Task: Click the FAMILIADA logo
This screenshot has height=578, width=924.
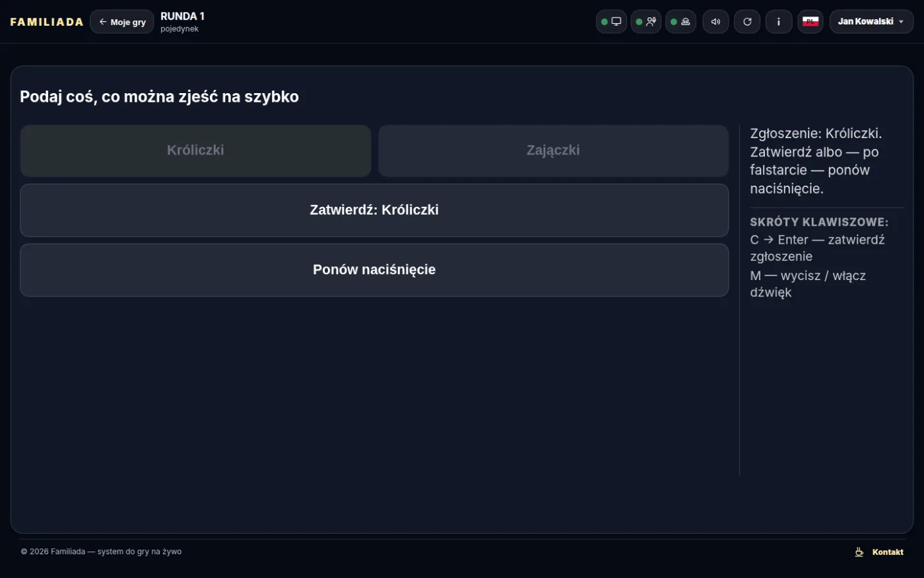Action: [47, 22]
